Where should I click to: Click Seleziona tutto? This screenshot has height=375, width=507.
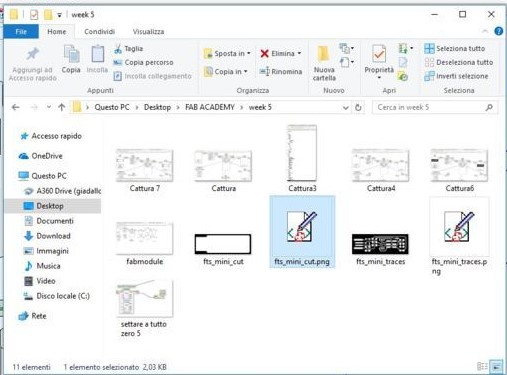(455, 49)
